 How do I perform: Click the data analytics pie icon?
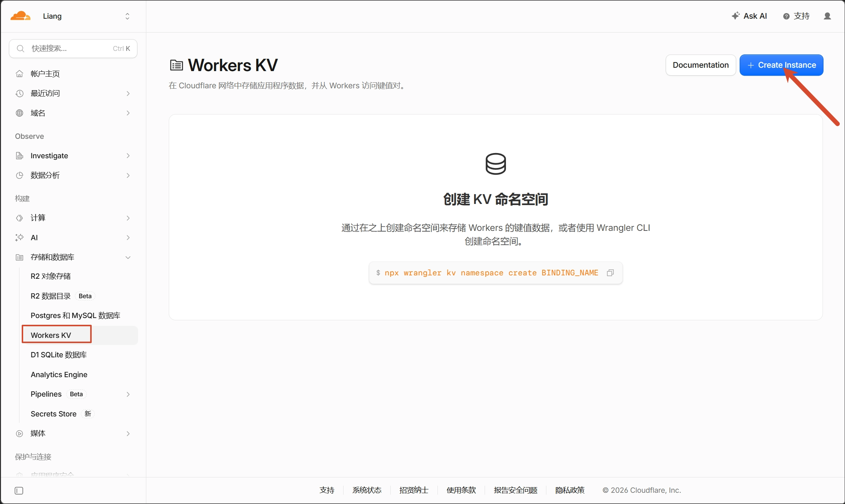19,175
